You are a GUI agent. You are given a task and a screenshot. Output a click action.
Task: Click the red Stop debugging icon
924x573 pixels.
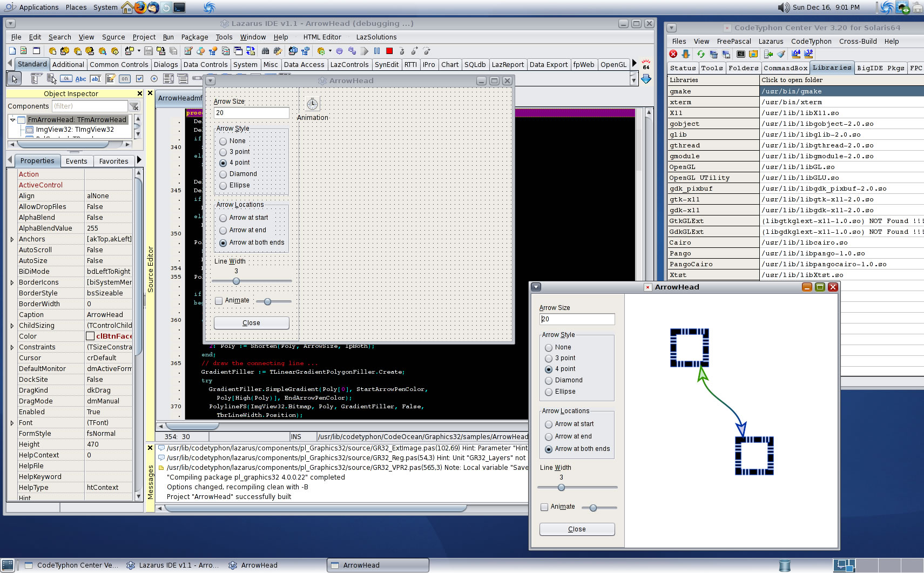coord(389,51)
